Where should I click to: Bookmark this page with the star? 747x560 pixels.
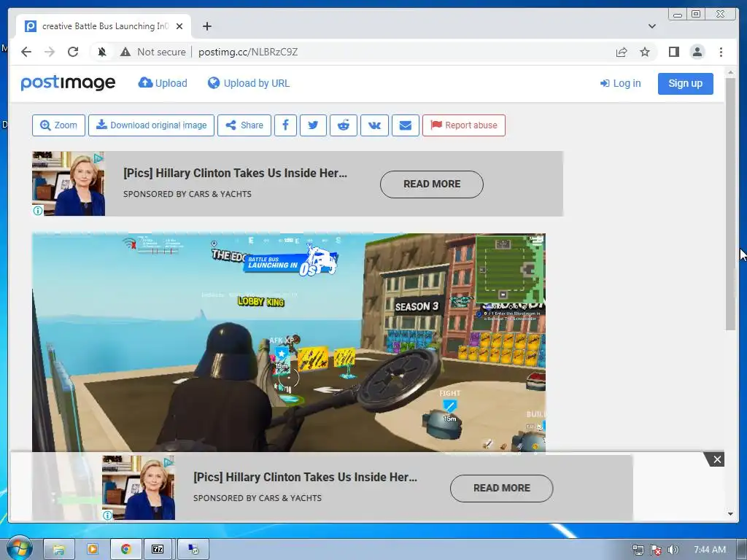[645, 52]
